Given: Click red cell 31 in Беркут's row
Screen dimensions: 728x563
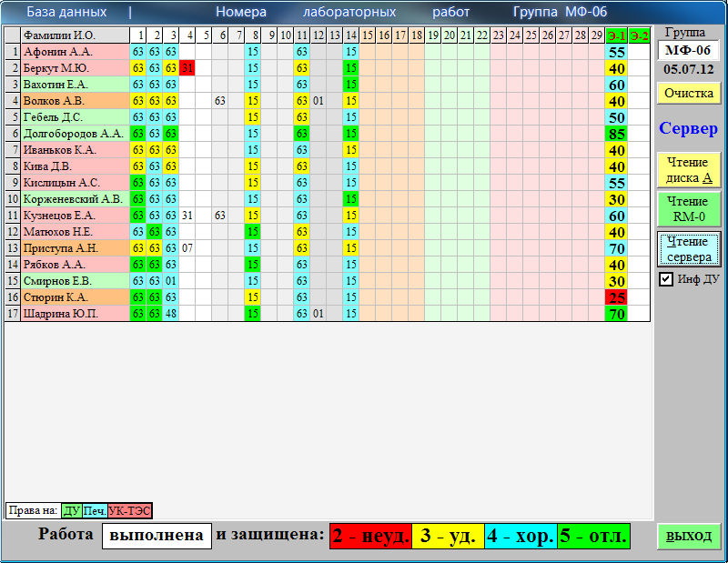Looking at the screenshot, I should coord(187,68).
